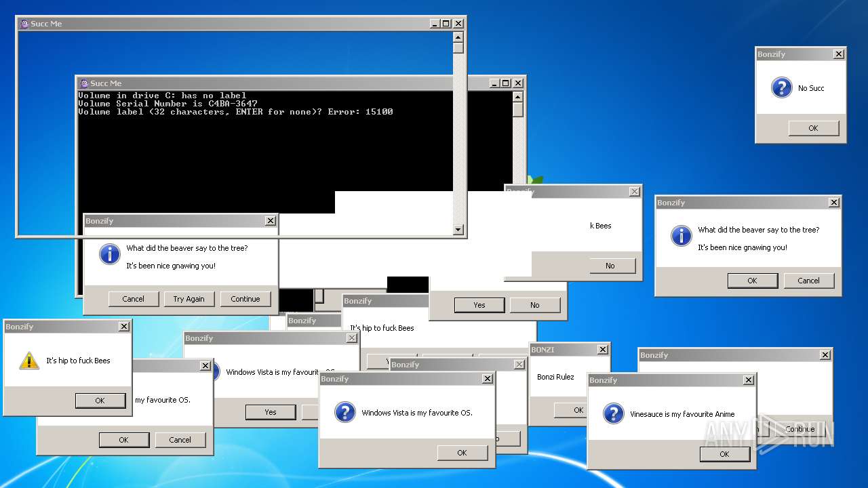The image size is (868, 488).
Task: Click 'Volume Serial Number is C4BA-3647' line
Action: (x=167, y=104)
